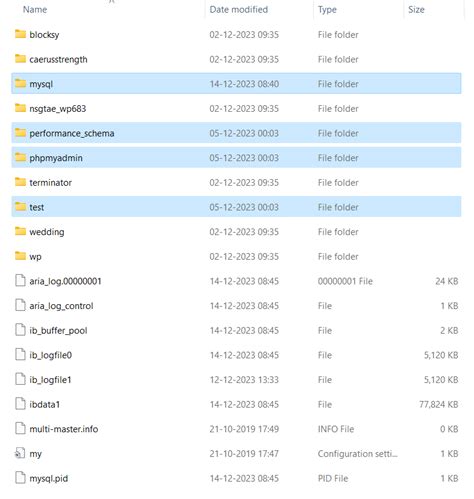Image resolution: width=474 pixels, height=499 pixels.
Task: Select the test folder name
Action: pos(37,207)
